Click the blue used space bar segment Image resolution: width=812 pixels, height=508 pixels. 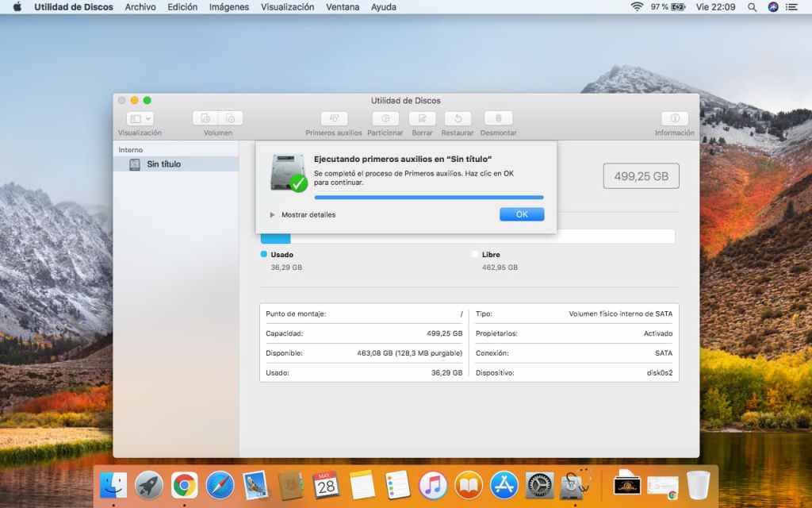(276, 237)
